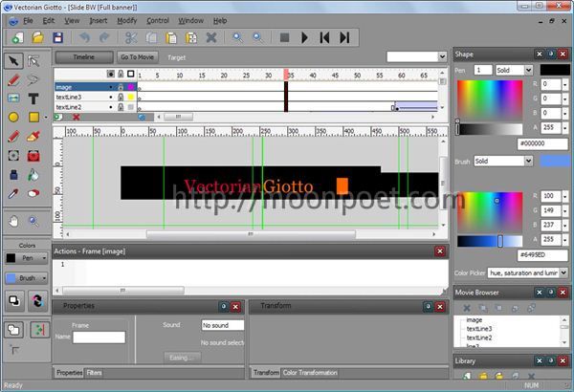Click the swap colors icon
Image resolution: width=574 pixels, height=392 pixels.
tap(37, 301)
